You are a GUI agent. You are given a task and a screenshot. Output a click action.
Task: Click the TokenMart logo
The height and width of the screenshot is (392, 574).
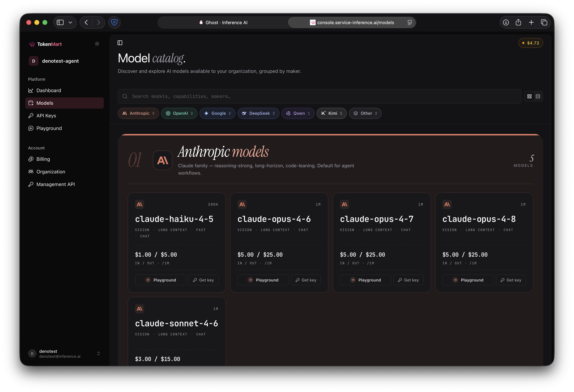[x=45, y=44]
